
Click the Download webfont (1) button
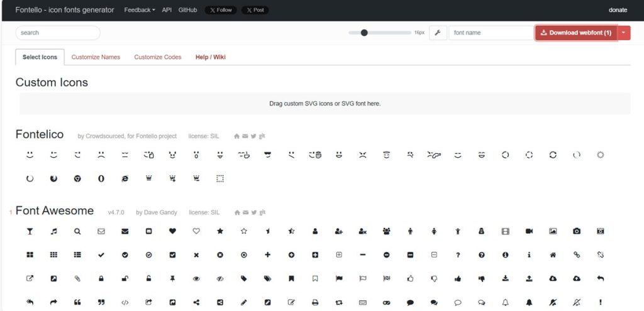[x=575, y=33]
